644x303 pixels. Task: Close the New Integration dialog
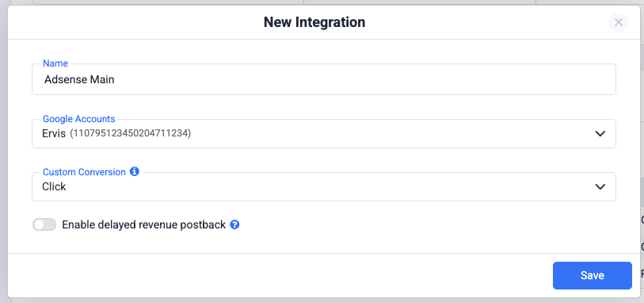click(x=618, y=22)
